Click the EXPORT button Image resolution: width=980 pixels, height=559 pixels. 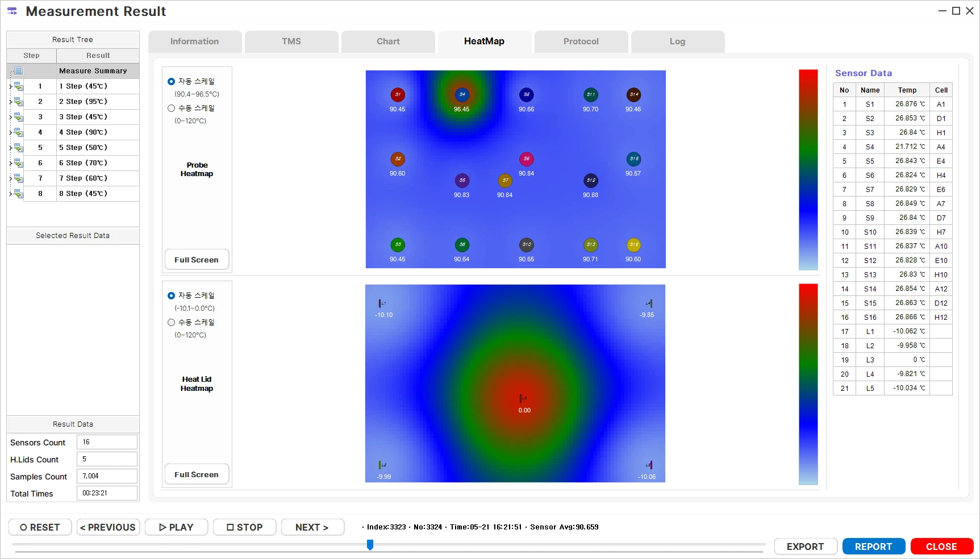point(806,547)
